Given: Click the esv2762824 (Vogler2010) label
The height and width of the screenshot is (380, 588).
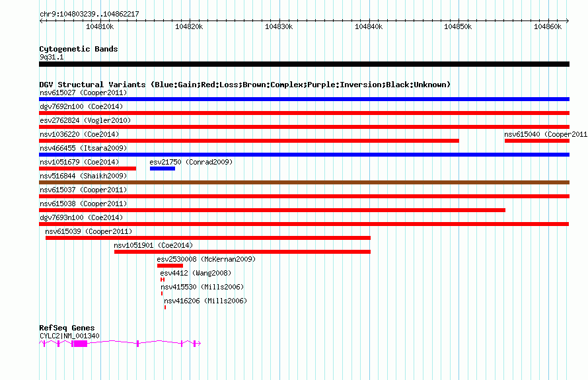Looking at the screenshot, I should pyautogui.click(x=85, y=120).
